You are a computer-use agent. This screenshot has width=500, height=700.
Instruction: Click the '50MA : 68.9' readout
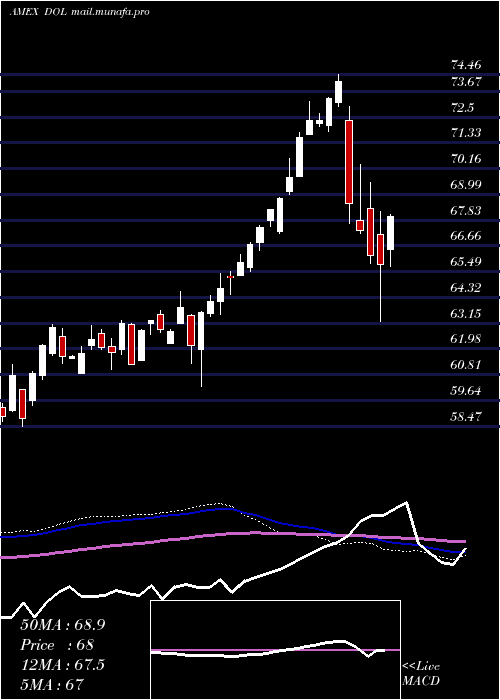tap(62, 625)
